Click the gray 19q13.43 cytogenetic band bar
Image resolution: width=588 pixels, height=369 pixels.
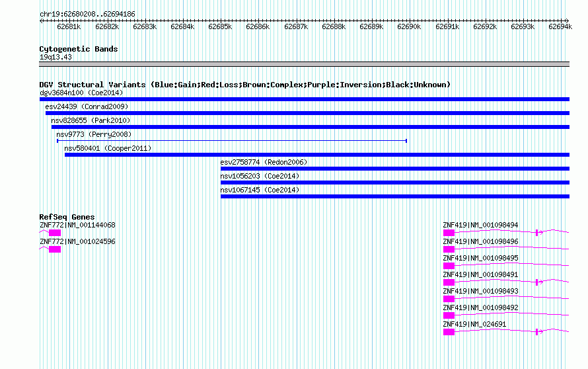[x=305, y=64]
